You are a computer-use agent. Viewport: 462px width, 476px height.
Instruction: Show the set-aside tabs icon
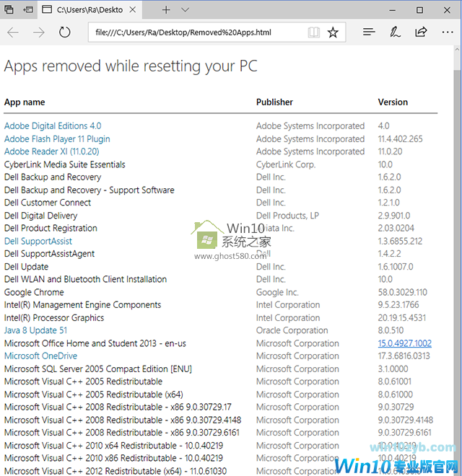coord(9,10)
